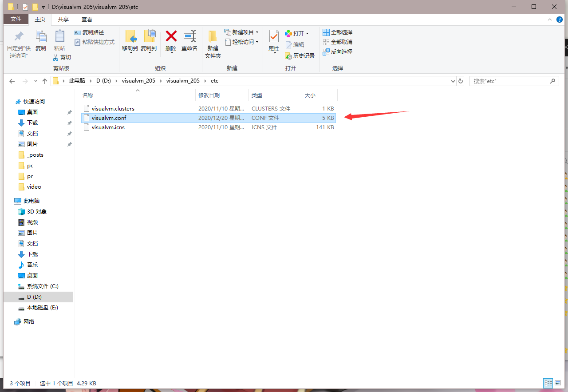Screen dimensions: 568x392
Task: Click the Paste clipboard icon
Action: point(59,37)
